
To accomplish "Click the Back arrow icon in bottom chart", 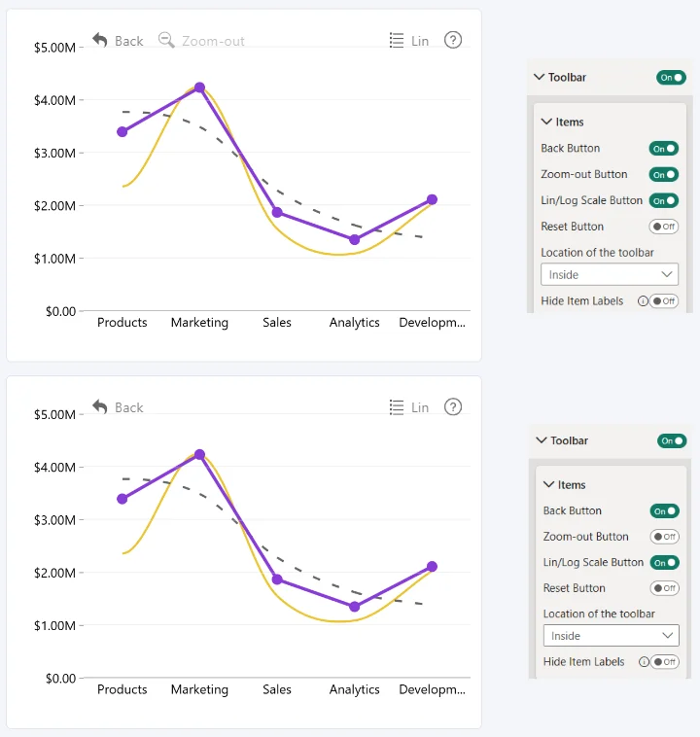I will (x=100, y=406).
